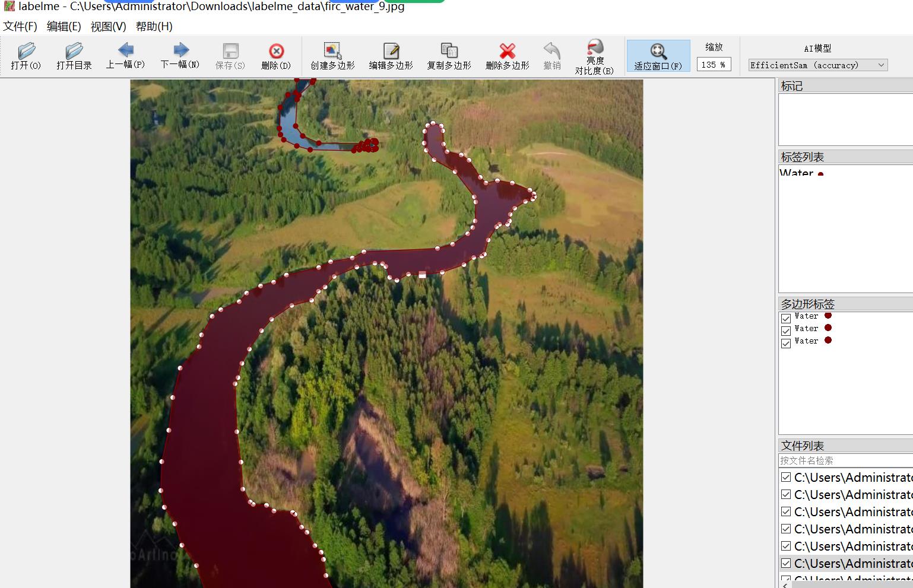This screenshot has width=913, height=588.
Task: Uncheck the second Water polygon checkbox
Action: (x=786, y=331)
